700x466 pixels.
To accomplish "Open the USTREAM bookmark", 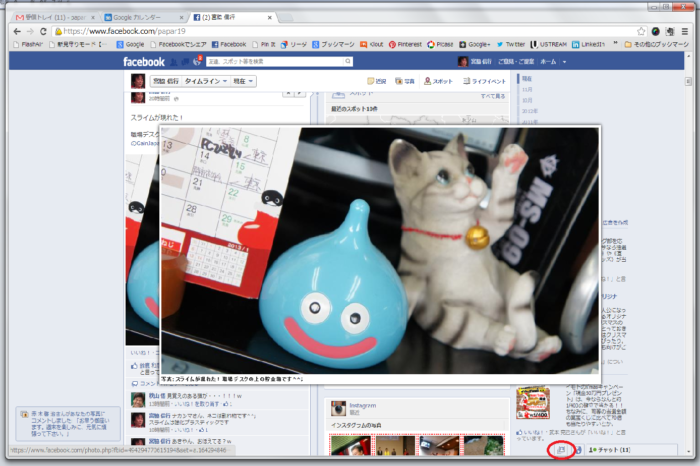I will tap(548, 44).
